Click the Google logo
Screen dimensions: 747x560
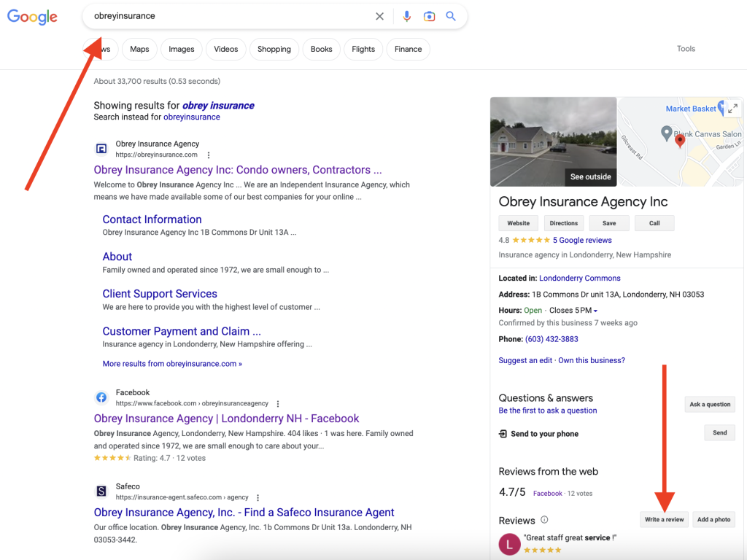click(x=32, y=17)
